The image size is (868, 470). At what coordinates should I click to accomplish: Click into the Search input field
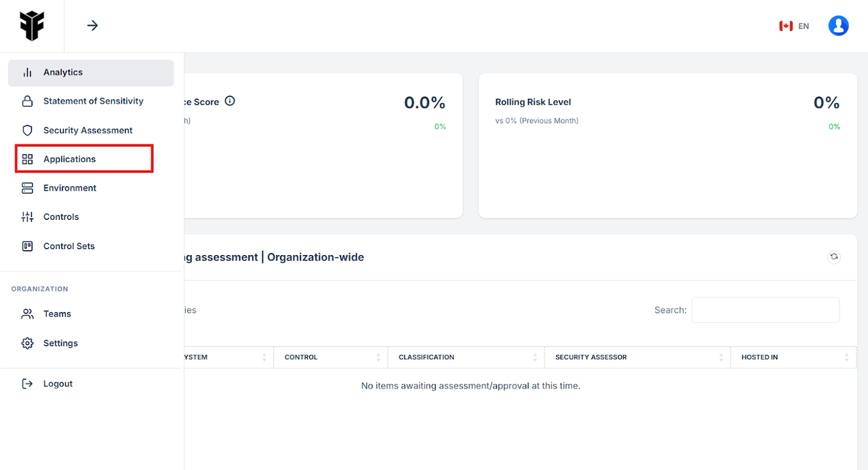[765, 310]
